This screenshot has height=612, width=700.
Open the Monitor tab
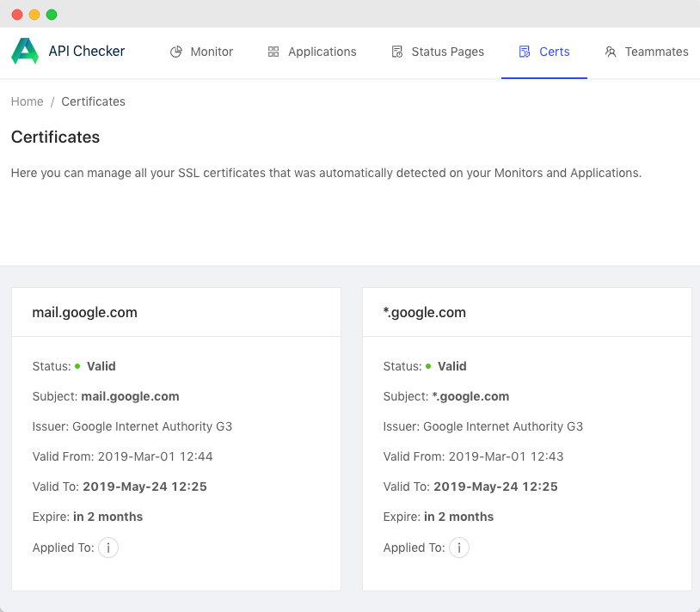tap(212, 52)
